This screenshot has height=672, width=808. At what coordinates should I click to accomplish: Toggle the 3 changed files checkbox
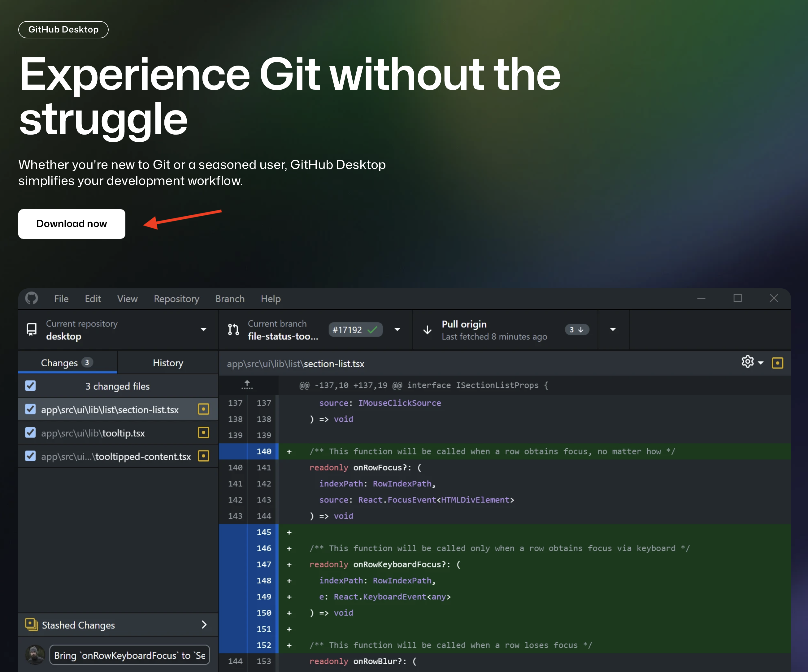click(30, 386)
